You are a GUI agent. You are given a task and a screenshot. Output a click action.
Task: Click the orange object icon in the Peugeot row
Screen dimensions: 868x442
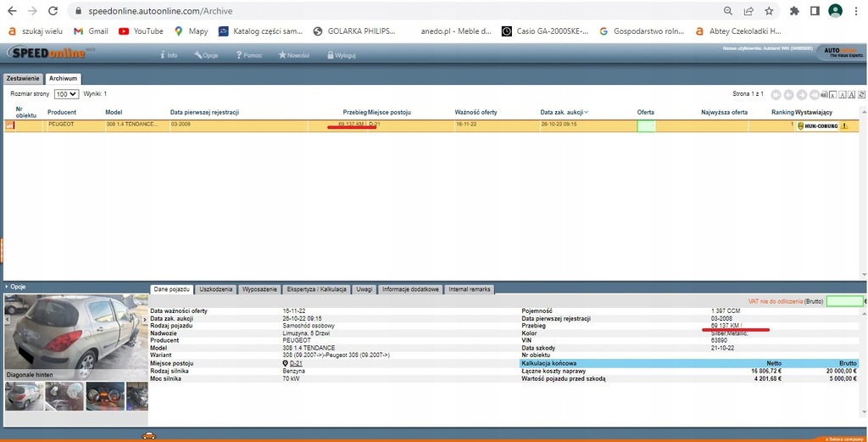click(10, 126)
